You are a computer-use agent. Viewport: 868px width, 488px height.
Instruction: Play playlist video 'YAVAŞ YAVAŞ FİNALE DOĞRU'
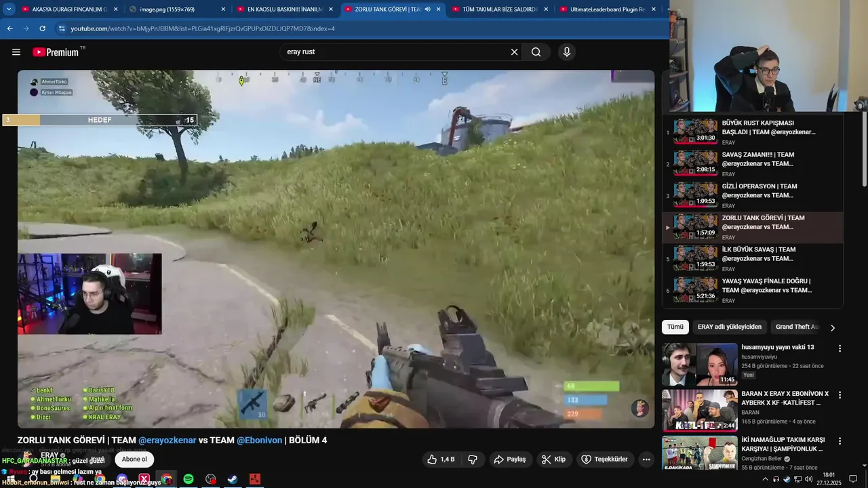[x=753, y=291]
